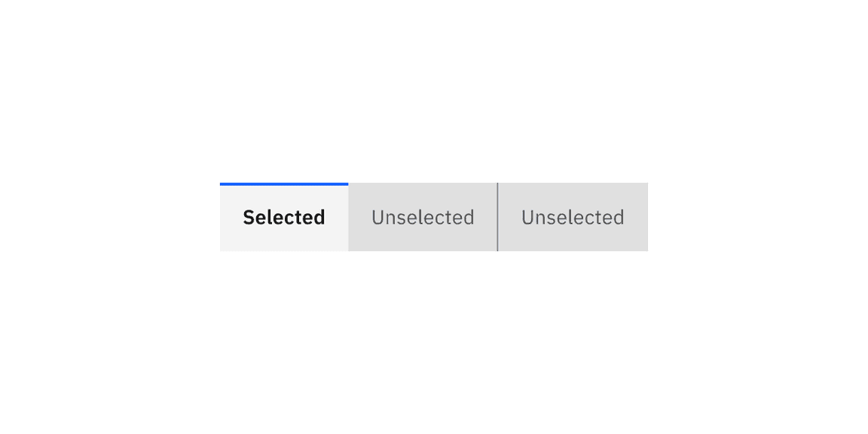This screenshot has height=434, width=868.
Task: Select the tab with the blue top border
Action: coord(284,217)
